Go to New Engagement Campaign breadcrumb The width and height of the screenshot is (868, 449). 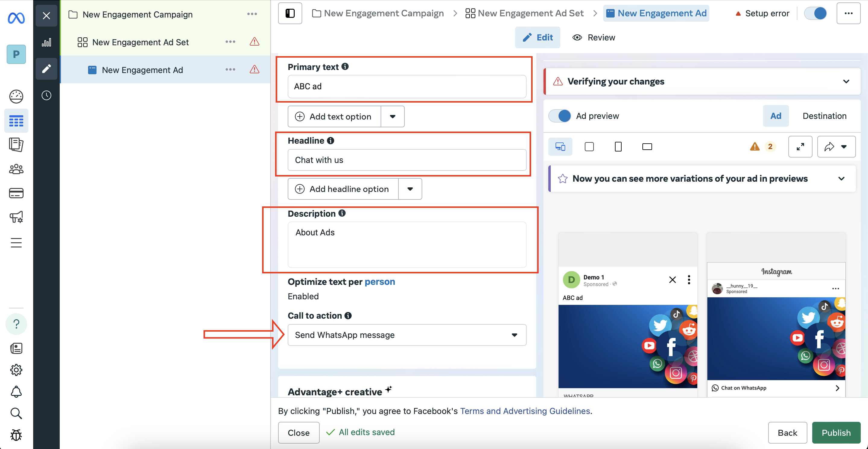[378, 14]
